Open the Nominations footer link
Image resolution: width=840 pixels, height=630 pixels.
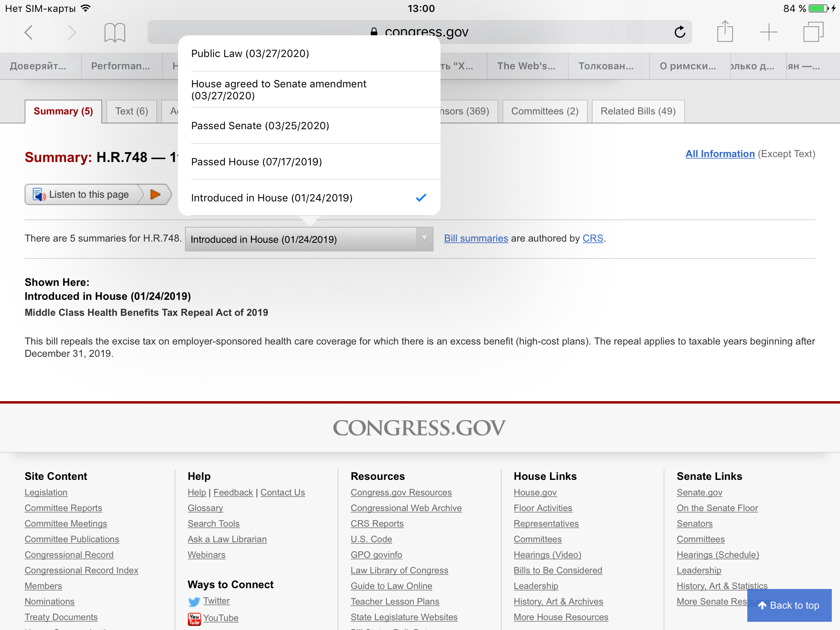49,602
